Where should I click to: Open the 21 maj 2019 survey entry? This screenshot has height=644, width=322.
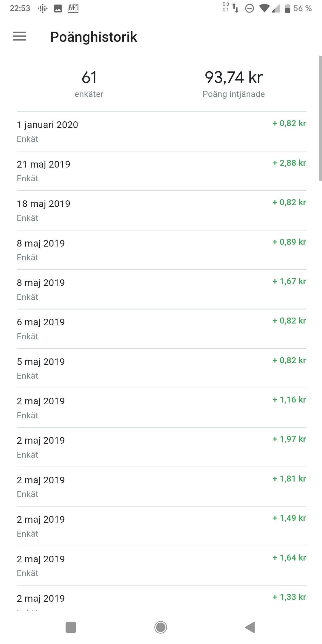161,171
